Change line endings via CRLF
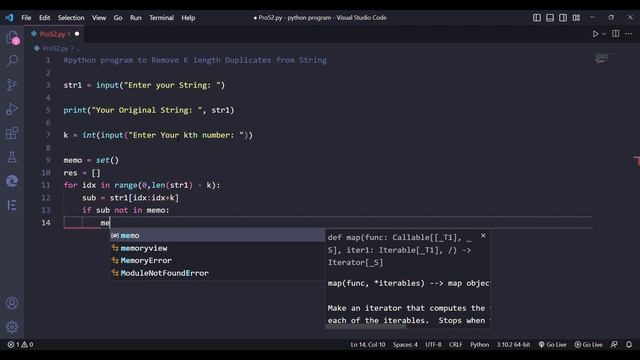The image size is (640, 360). pyautogui.click(x=456, y=344)
